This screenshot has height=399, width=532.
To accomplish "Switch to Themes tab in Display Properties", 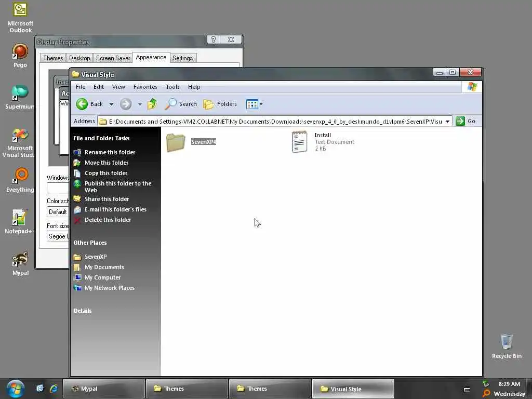I will coord(53,58).
